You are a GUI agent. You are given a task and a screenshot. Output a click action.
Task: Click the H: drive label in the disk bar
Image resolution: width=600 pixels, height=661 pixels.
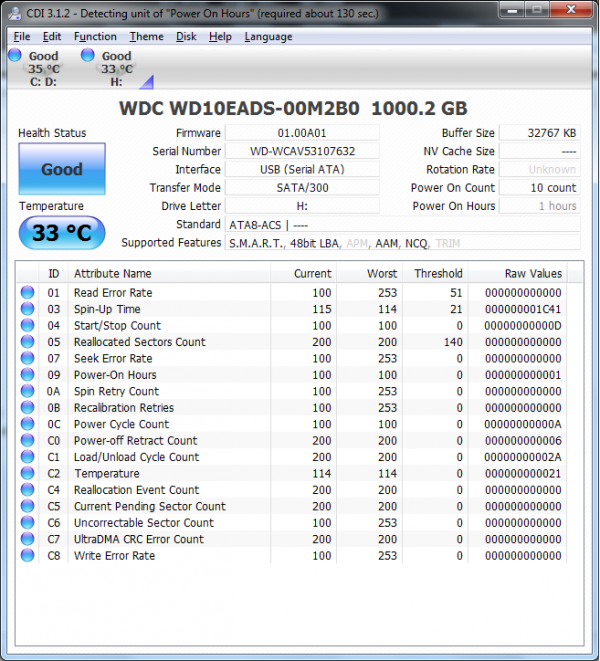pos(116,82)
